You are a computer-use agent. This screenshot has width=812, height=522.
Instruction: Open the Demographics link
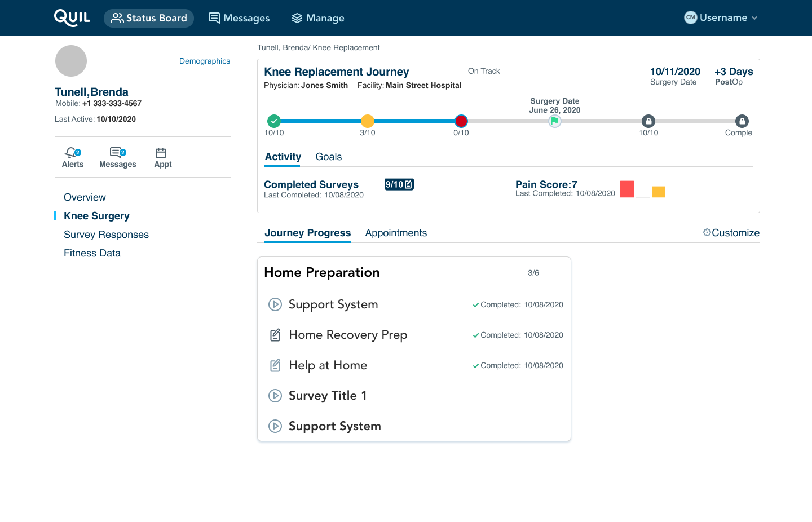205,61
